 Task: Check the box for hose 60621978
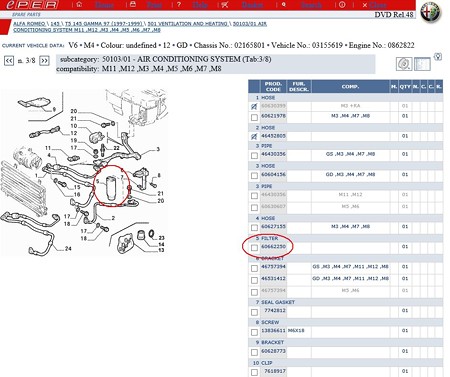coord(255,117)
